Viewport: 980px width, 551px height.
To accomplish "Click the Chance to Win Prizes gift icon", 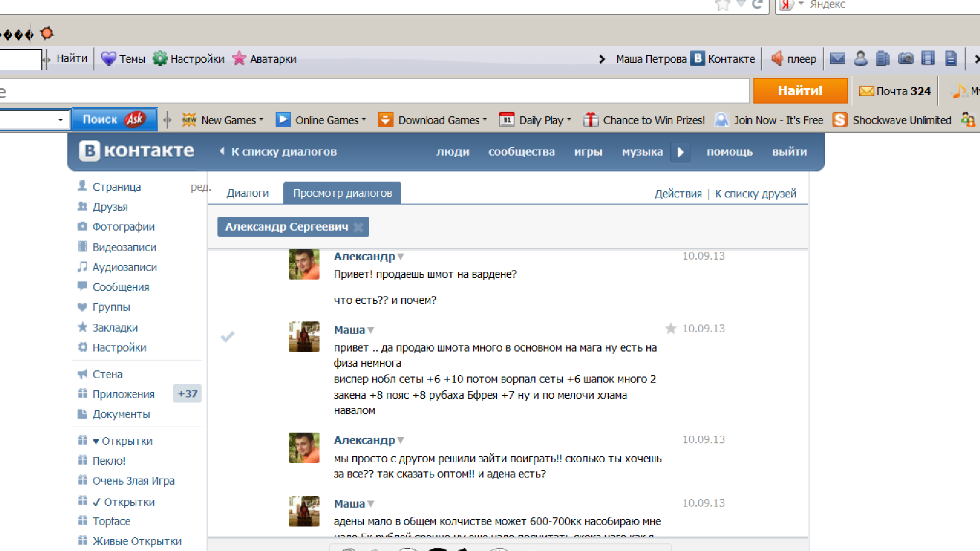I will click(x=591, y=120).
